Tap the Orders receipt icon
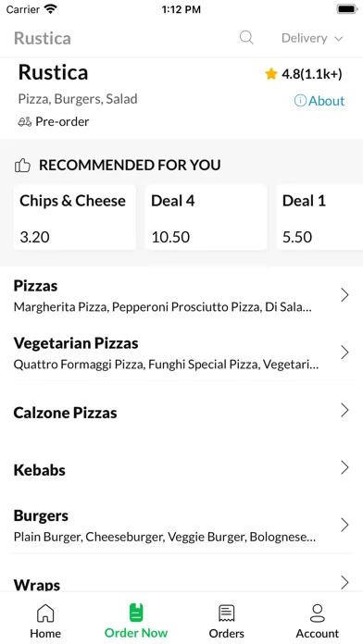 [x=226, y=613]
